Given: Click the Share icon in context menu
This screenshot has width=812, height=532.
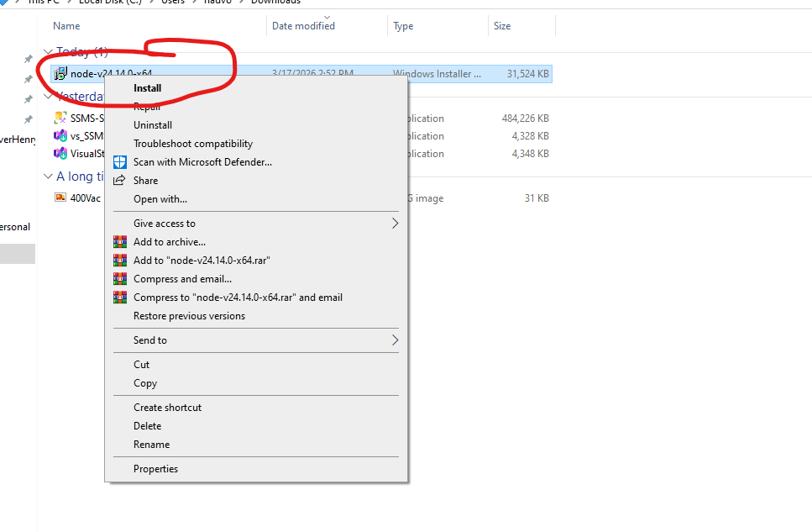Looking at the screenshot, I should (120, 181).
